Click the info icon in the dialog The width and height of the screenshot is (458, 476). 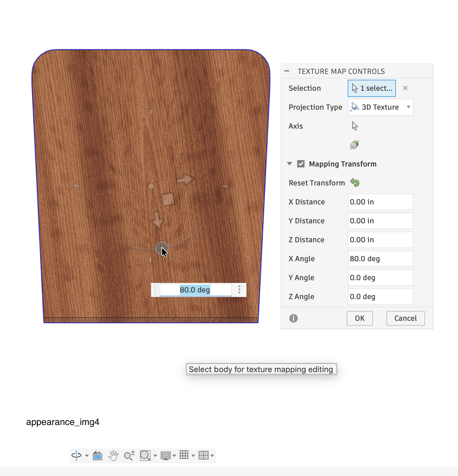click(294, 318)
